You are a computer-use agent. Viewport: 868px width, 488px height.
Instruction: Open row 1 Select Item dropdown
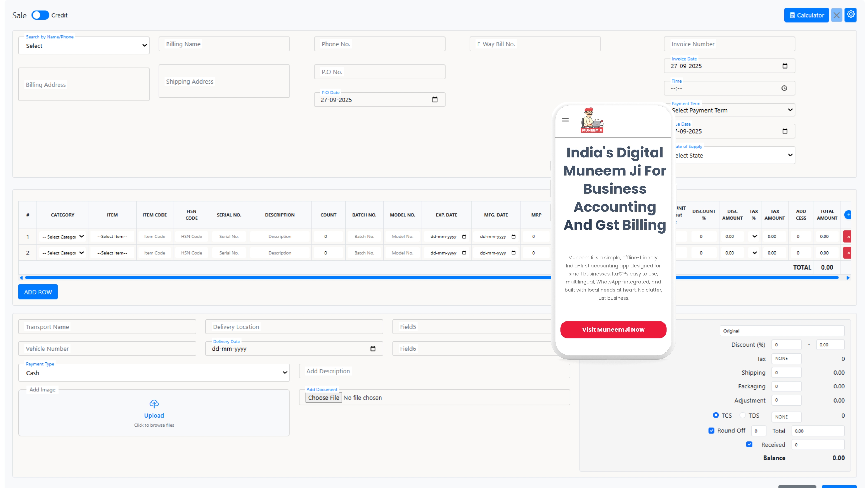pyautogui.click(x=112, y=236)
